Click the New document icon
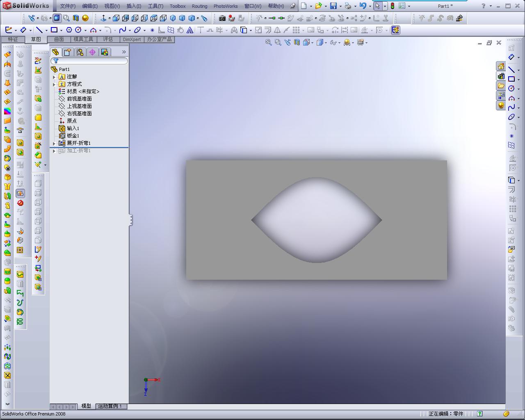 pos(304,6)
